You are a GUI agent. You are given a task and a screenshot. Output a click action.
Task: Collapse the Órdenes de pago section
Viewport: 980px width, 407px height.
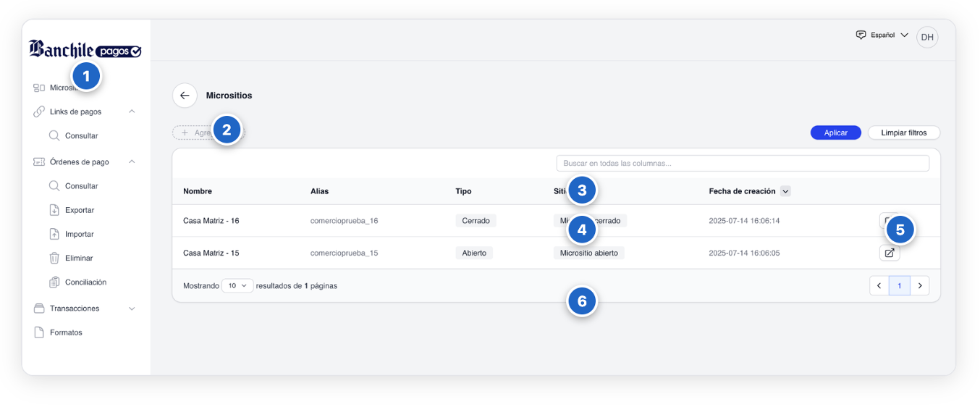tap(132, 161)
